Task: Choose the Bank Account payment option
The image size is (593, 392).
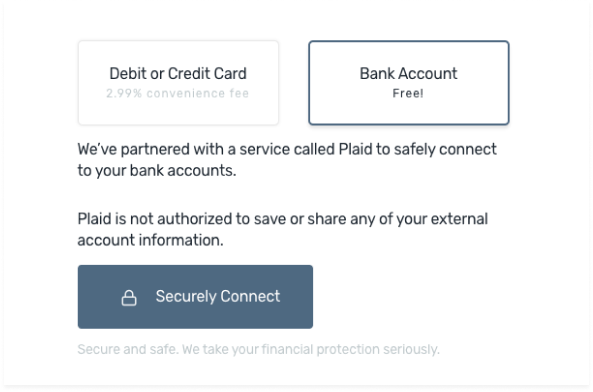Action: [409, 83]
